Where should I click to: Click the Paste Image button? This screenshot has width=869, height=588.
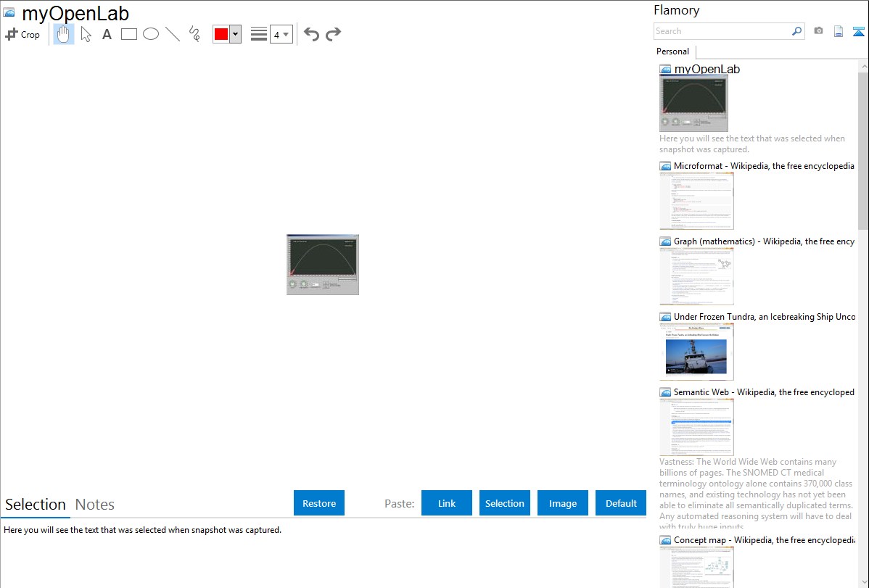pyautogui.click(x=563, y=503)
